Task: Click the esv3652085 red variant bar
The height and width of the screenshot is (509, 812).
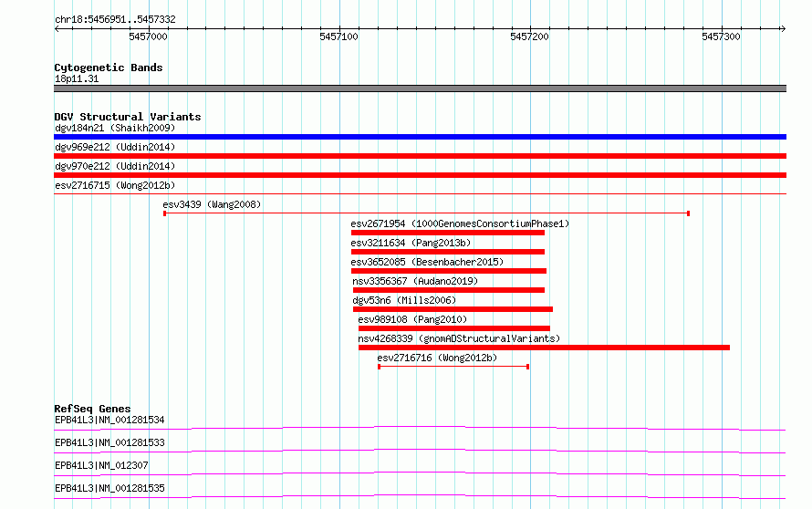Action: click(449, 271)
